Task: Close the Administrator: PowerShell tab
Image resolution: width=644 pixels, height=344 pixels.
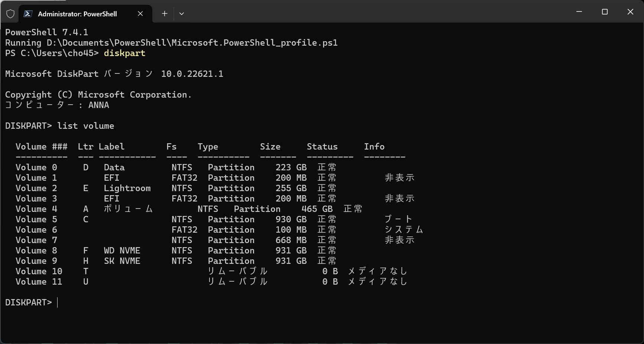Action: (x=140, y=13)
